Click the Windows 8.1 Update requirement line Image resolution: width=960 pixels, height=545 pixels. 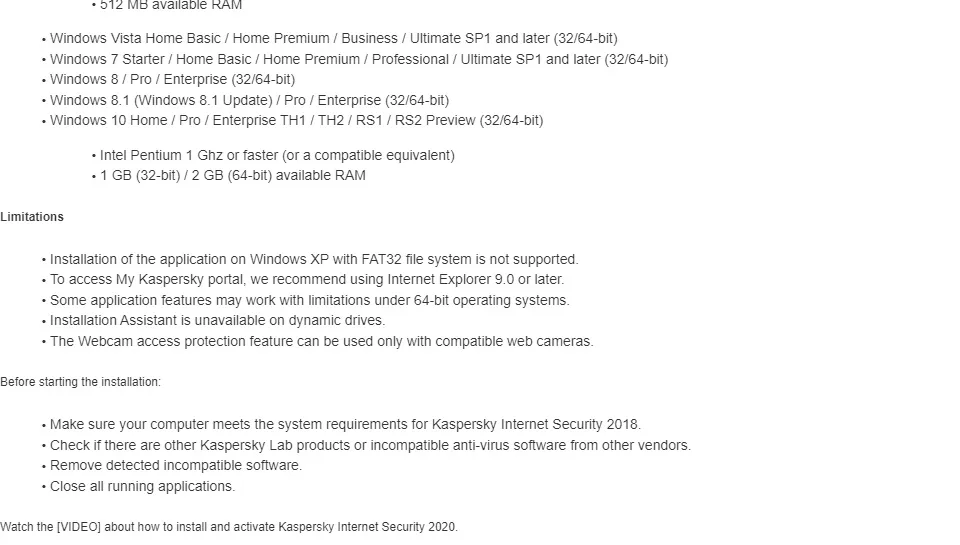[249, 100]
